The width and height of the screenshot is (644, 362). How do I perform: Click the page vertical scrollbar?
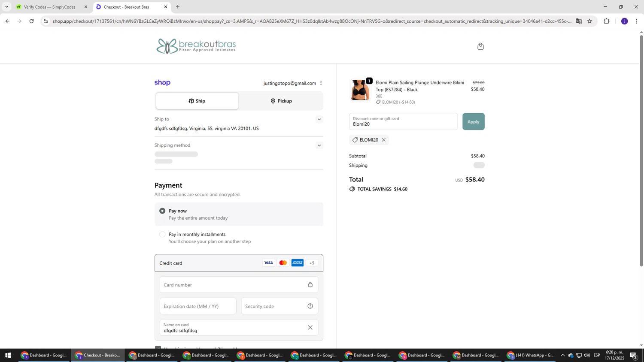(x=641, y=150)
